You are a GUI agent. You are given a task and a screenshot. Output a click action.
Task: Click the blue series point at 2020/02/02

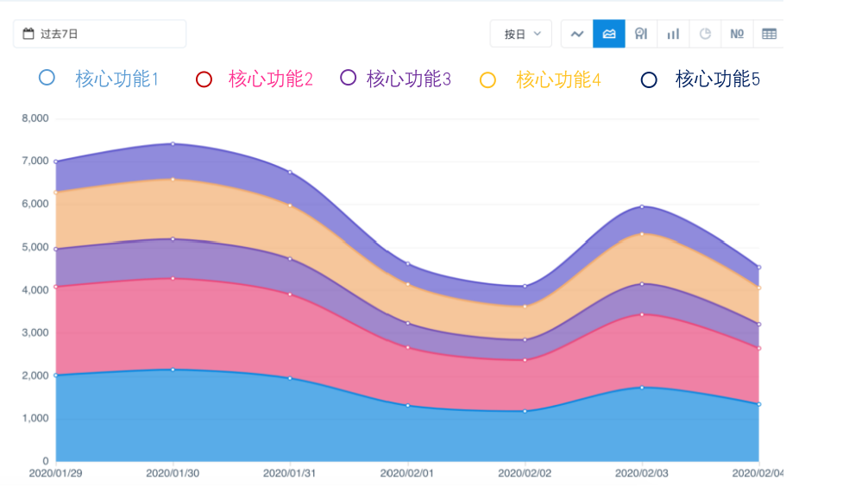(x=525, y=411)
